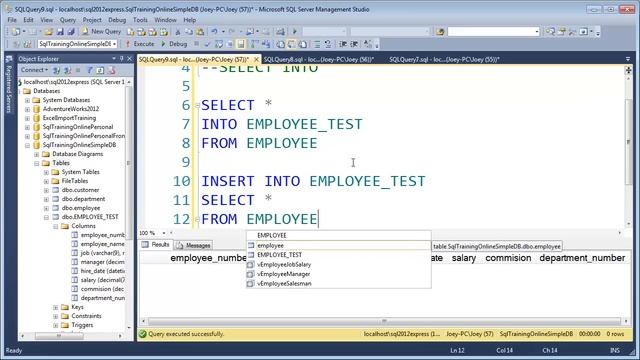
Task: Click the Refresh icon in Object Explorer
Action: (100, 70)
